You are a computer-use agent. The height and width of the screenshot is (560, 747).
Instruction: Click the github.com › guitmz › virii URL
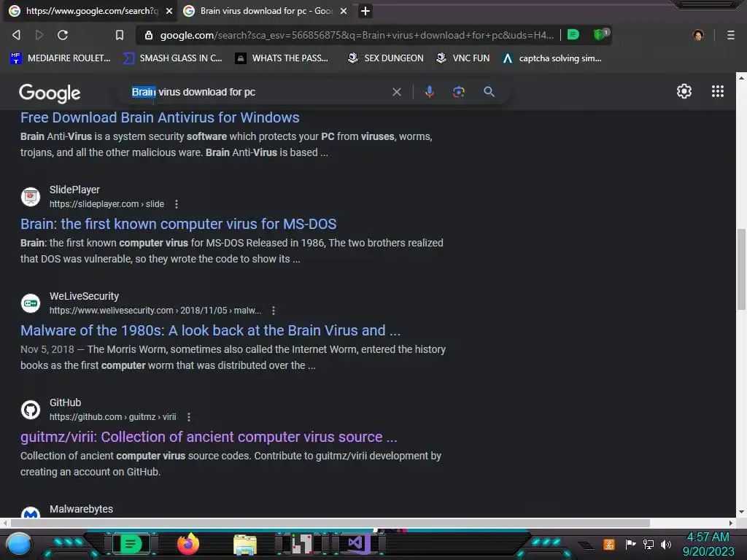tap(113, 416)
